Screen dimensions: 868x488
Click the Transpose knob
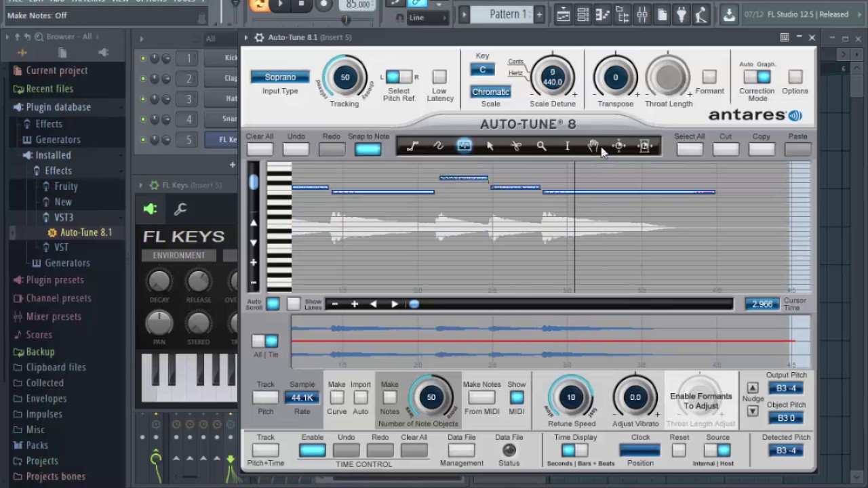[x=616, y=77]
